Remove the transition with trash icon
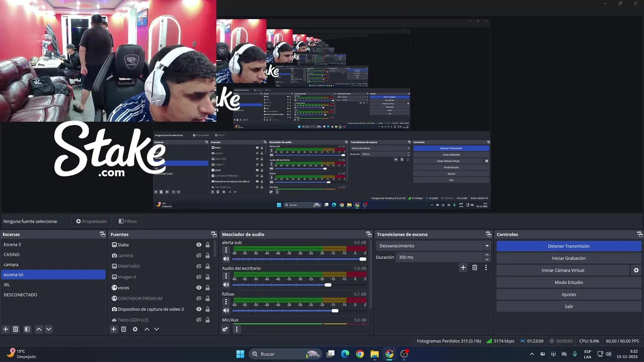This screenshot has width=644, height=362. tap(474, 267)
